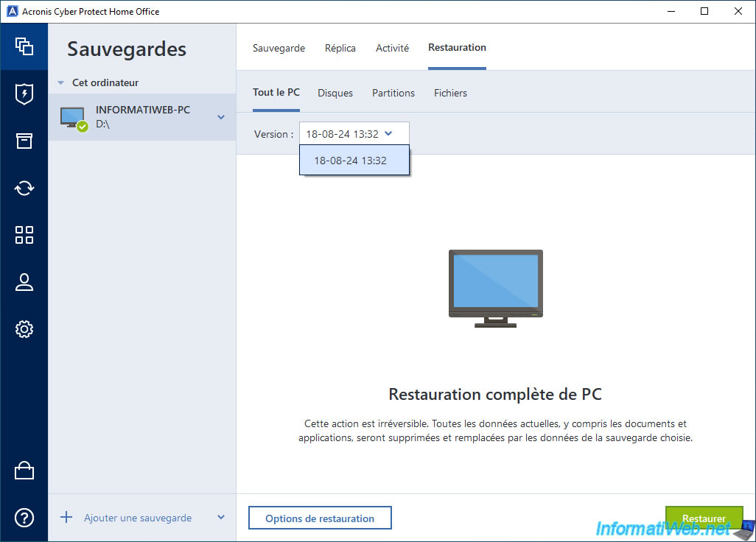This screenshot has width=756, height=542.
Task: Click Restauration complète de PC heading
Action: pos(495,394)
